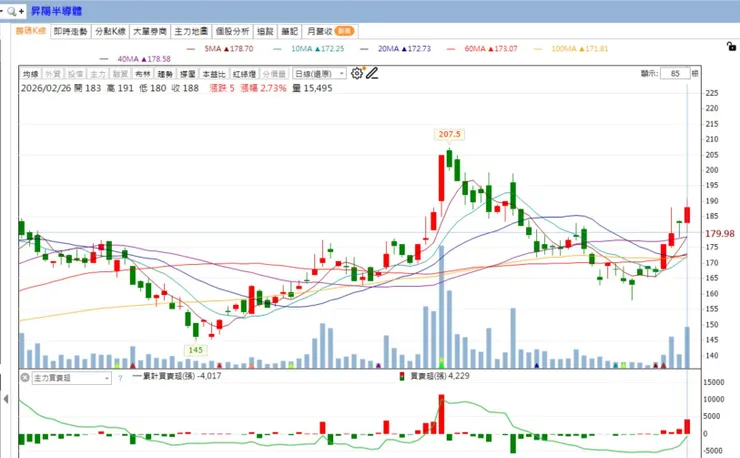Click the 昇陽半導體 stock title
This screenshot has height=458, width=740.
[x=57, y=11]
